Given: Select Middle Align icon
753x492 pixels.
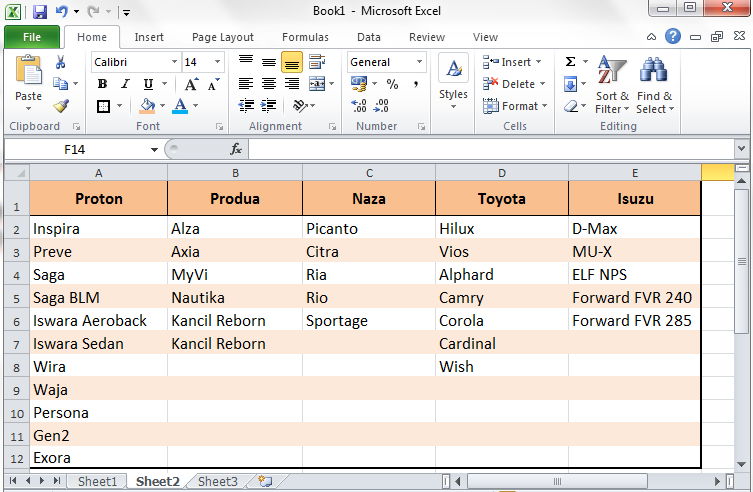Looking at the screenshot, I should click(x=269, y=62).
